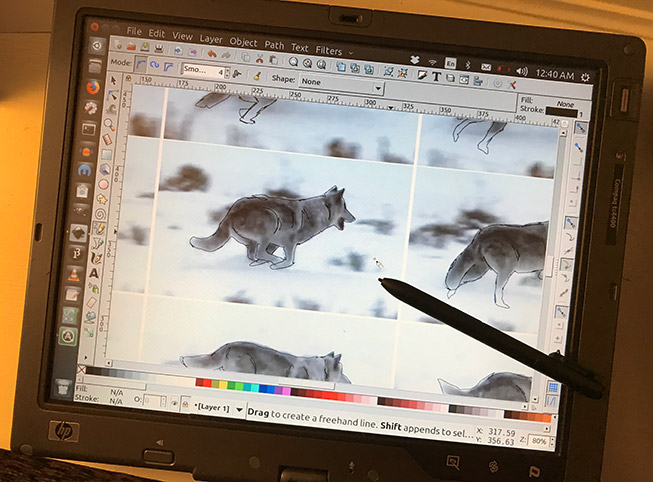Select the Node edit tool
Image resolution: width=653 pixels, height=482 pixels.
(x=112, y=95)
